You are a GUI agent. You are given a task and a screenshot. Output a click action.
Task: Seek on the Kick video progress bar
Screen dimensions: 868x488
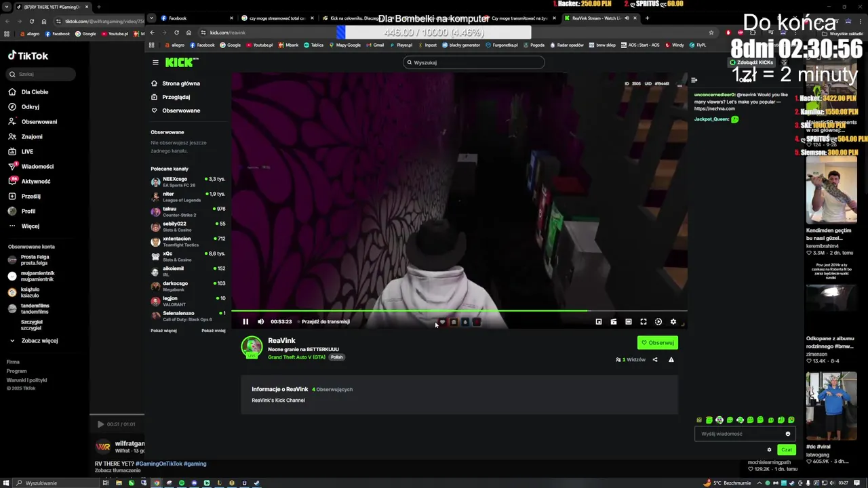point(459,311)
